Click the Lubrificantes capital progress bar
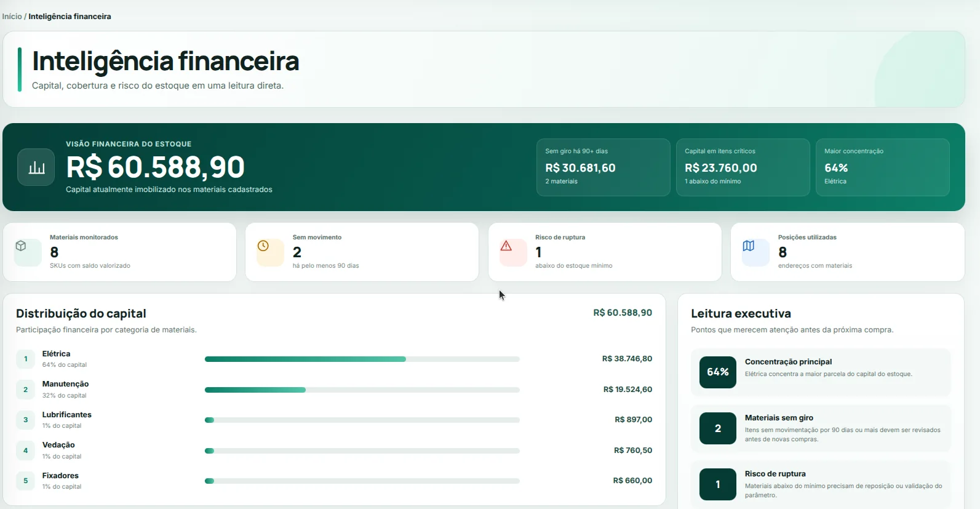 (x=362, y=420)
